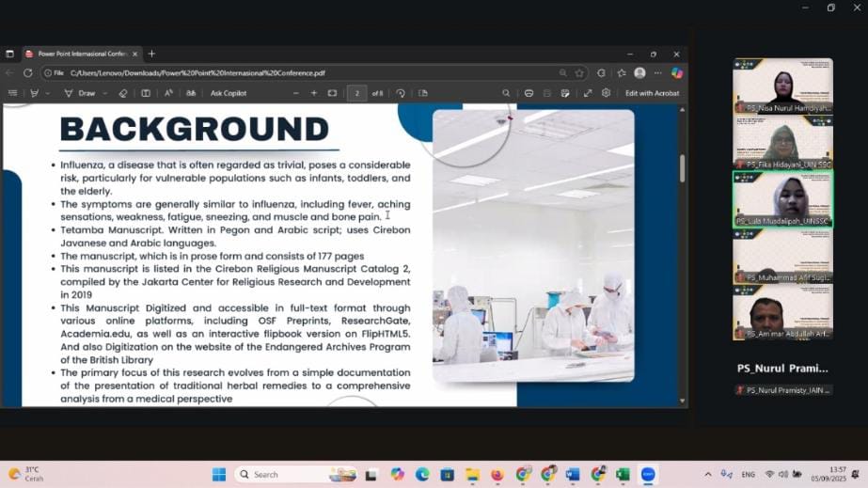Click the Save icon in PDF toolbar
Image resolution: width=868 pixels, height=488 pixels.
click(547, 93)
